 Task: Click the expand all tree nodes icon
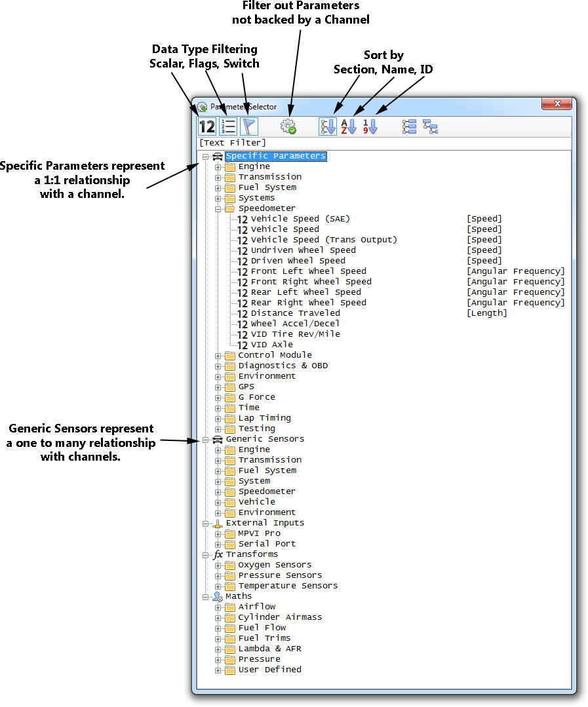409,126
